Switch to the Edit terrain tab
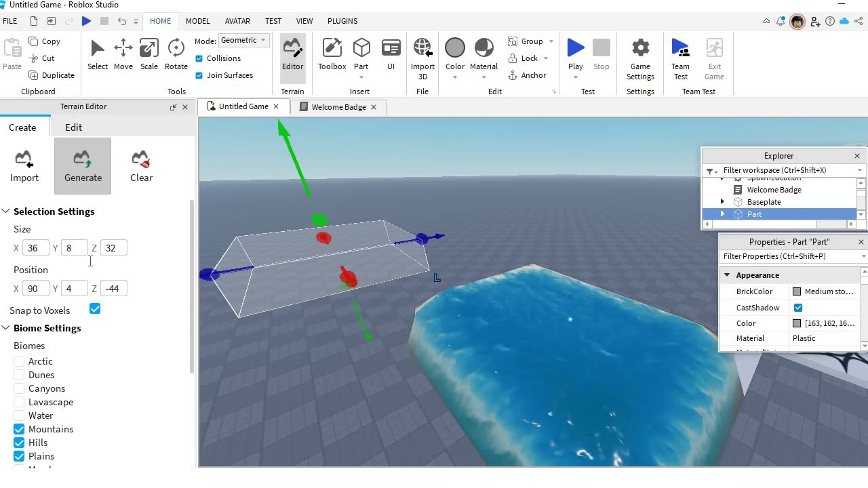The height and width of the screenshot is (488, 868). 73,127
